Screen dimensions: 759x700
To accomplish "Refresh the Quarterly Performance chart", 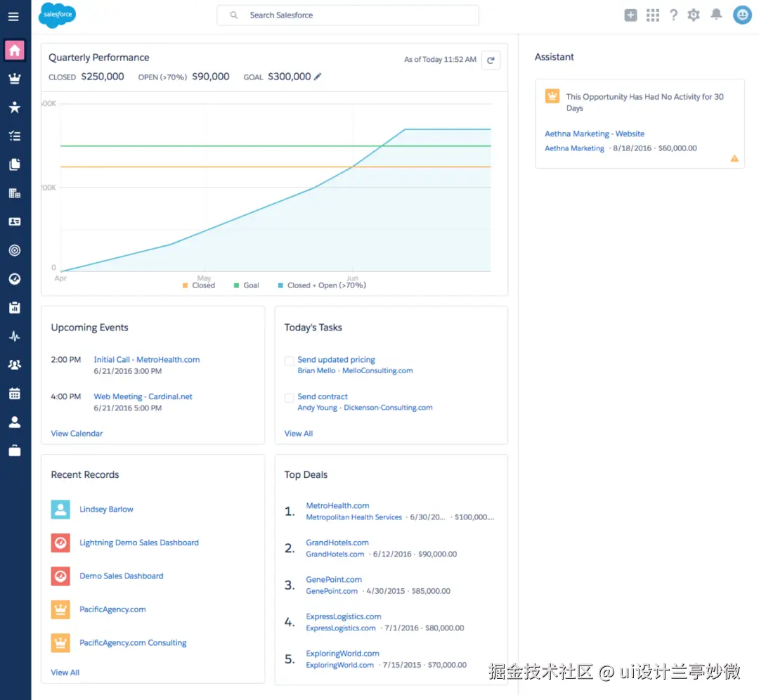I will [x=491, y=60].
